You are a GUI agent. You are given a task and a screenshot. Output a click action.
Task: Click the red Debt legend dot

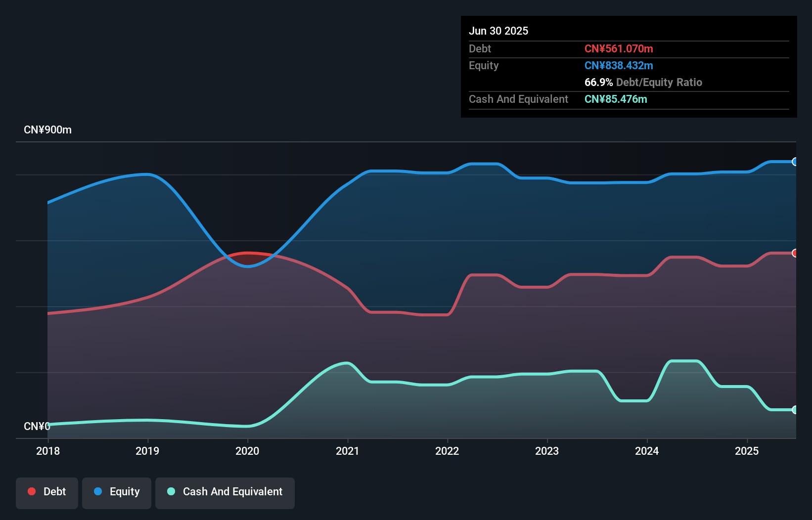click(31, 491)
